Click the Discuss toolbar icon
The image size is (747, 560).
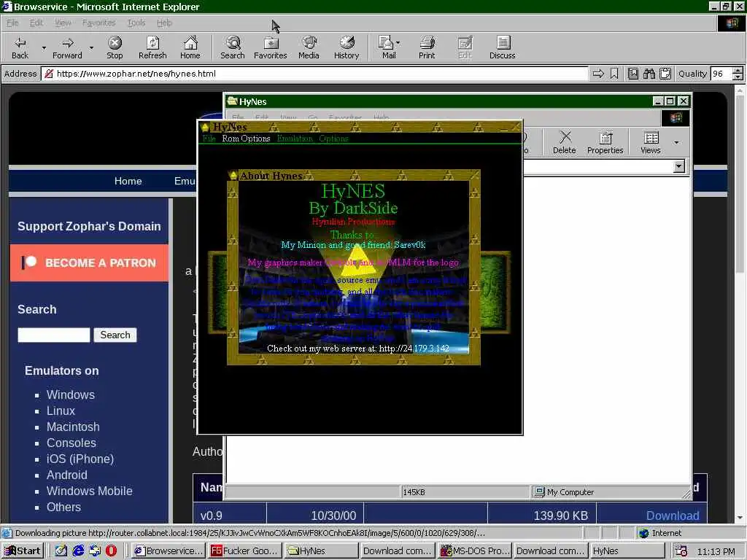[x=502, y=47]
